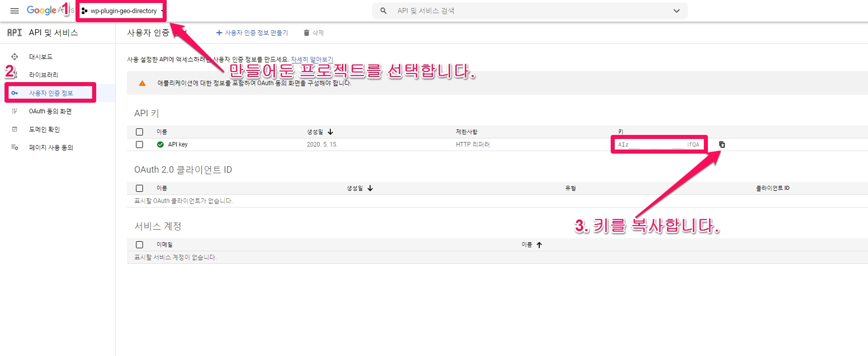This screenshot has width=868, height=356.
Task: Toggle select-all checkbox in 서비스 계정 table
Action: (139, 245)
